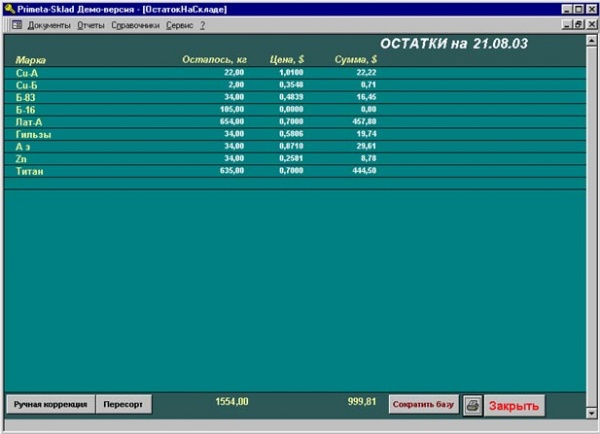Viewport: 600px width, 434px height.
Task: Select the Лат-А row name
Action: tap(29, 122)
